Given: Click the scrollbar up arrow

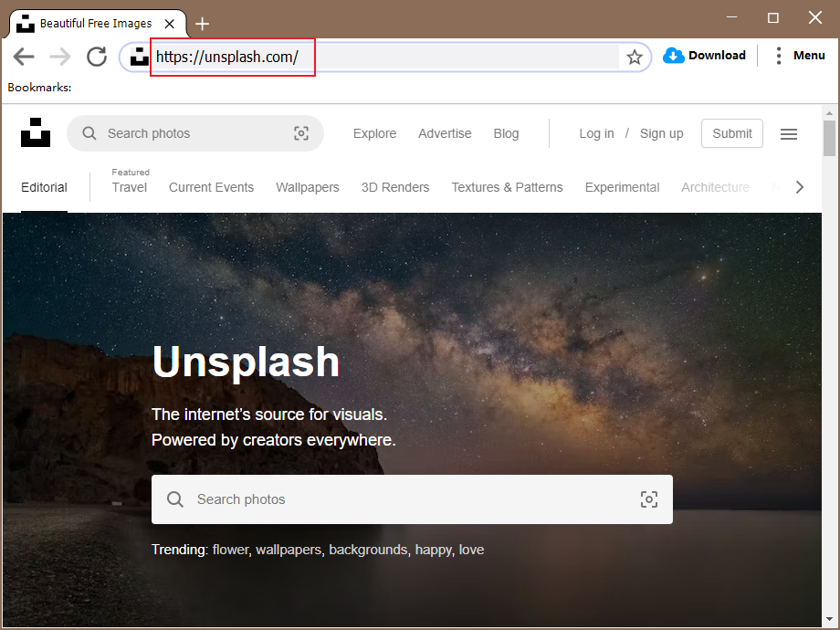Looking at the screenshot, I should pos(829,113).
